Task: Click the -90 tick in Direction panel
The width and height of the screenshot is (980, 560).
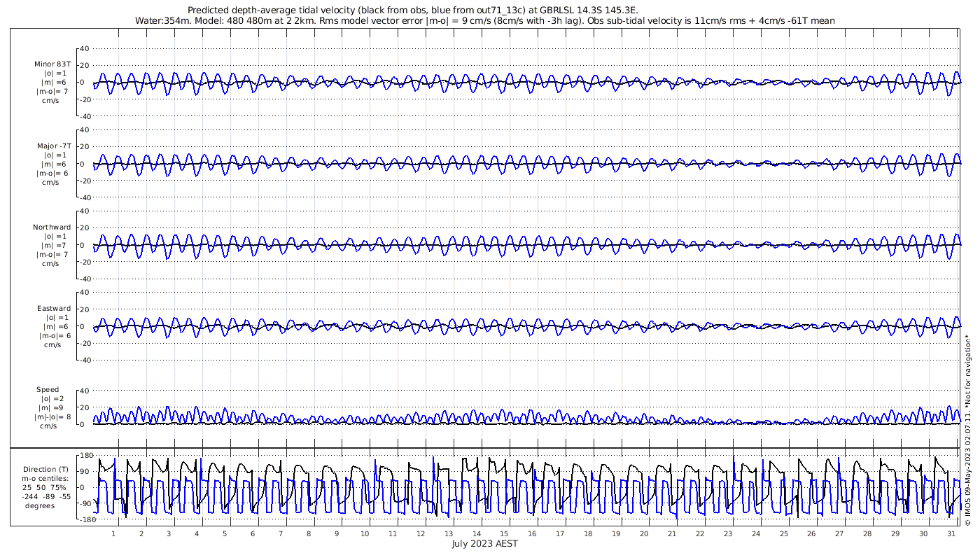Action: [85, 503]
